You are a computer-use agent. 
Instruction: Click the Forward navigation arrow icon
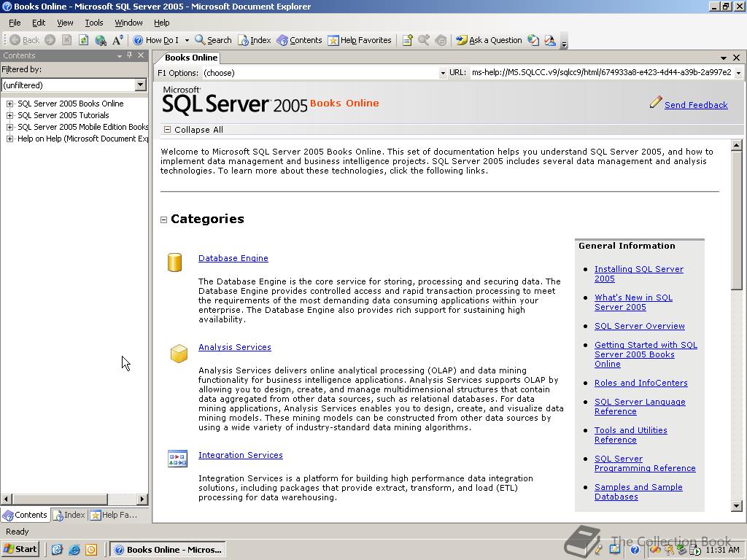point(50,41)
